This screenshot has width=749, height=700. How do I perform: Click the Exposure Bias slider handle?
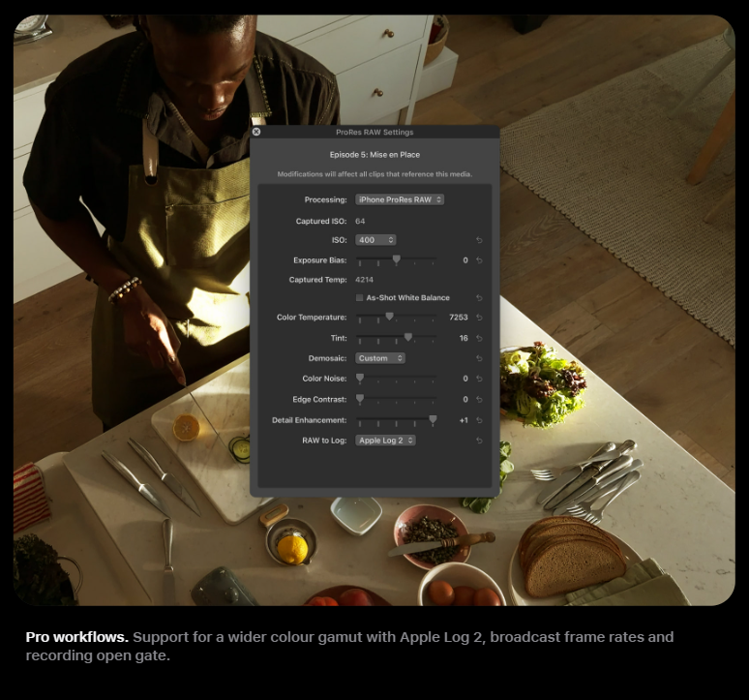396,259
